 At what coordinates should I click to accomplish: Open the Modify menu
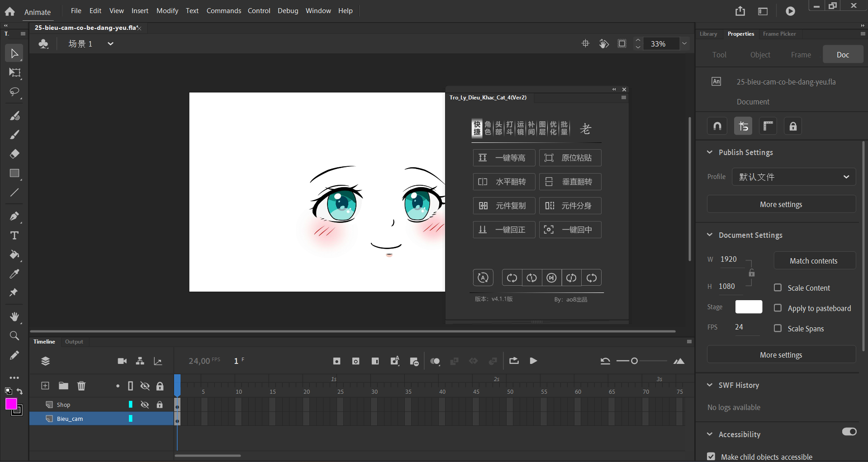(167, 11)
